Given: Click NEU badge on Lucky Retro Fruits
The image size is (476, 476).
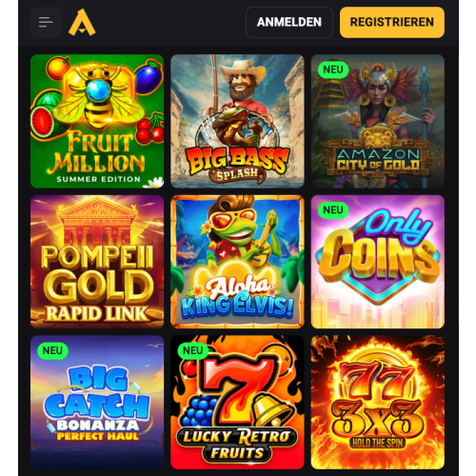Looking at the screenshot, I should (x=192, y=350).
